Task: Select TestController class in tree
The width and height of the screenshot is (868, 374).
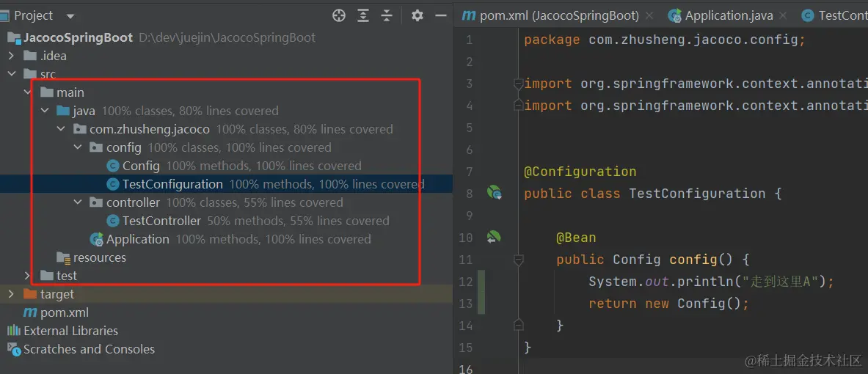Action: pyautogui.click(x=161, y=221)
